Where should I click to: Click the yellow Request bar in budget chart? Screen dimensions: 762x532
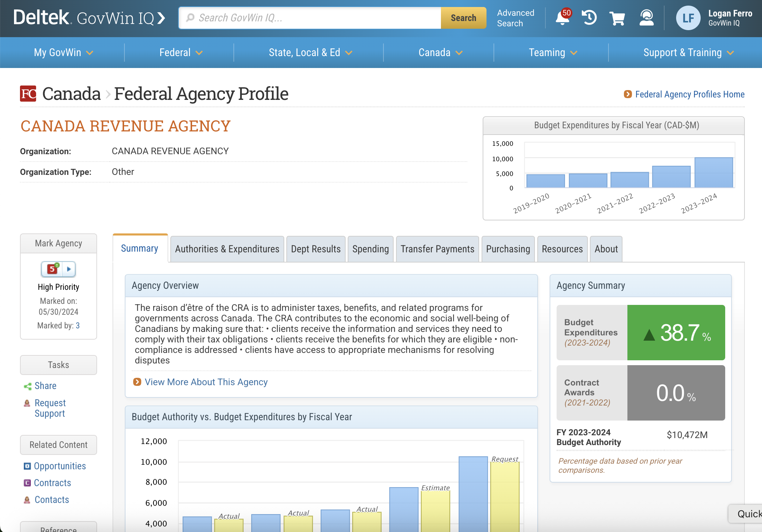tap(505, 497)
